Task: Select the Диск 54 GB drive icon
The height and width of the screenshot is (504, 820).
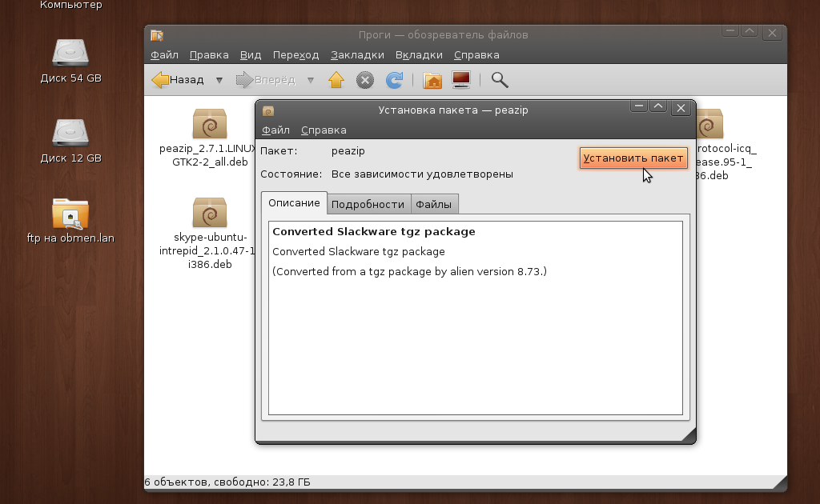Action: 70,52
